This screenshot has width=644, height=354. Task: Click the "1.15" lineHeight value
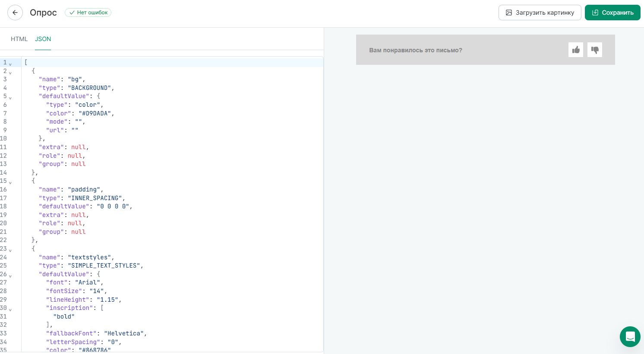[107, 300]
